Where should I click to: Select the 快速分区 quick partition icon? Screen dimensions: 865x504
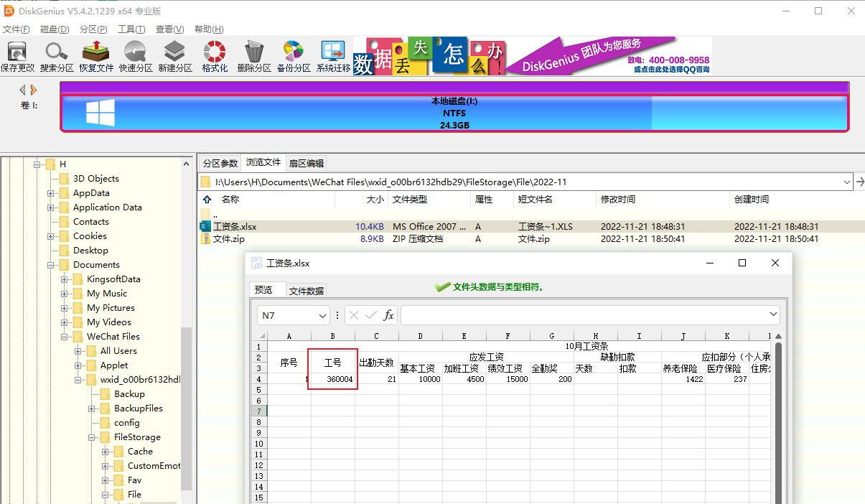click(136, 56)
